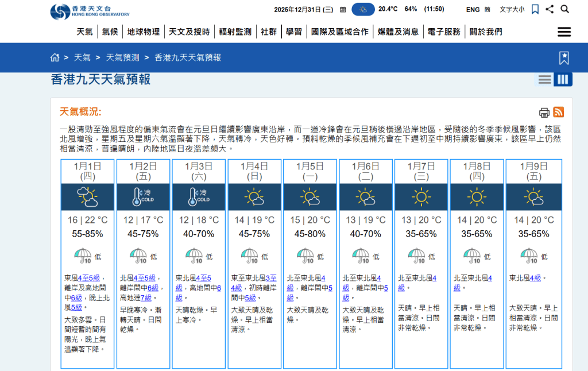Switch language to ENG
588x371 pixels.
[x=473, y=9]
